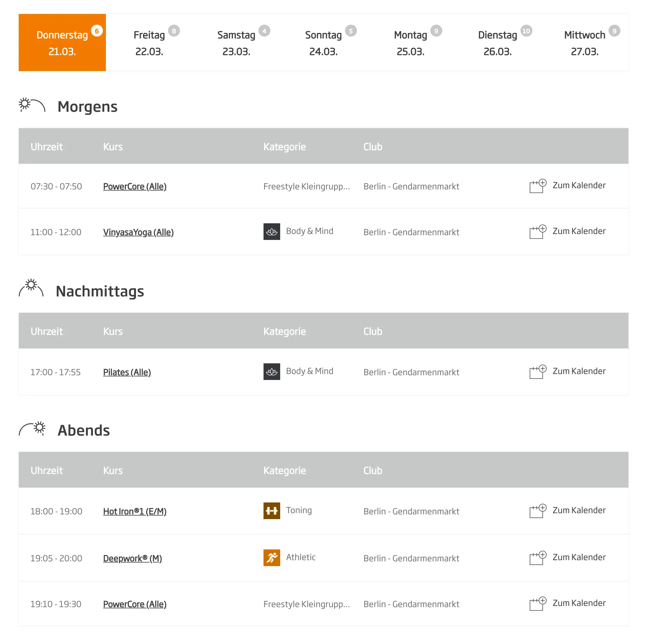Click calendar icon for Pilates course
The height and width of the screenshot is (644, 646).
[x=538, y=372]
